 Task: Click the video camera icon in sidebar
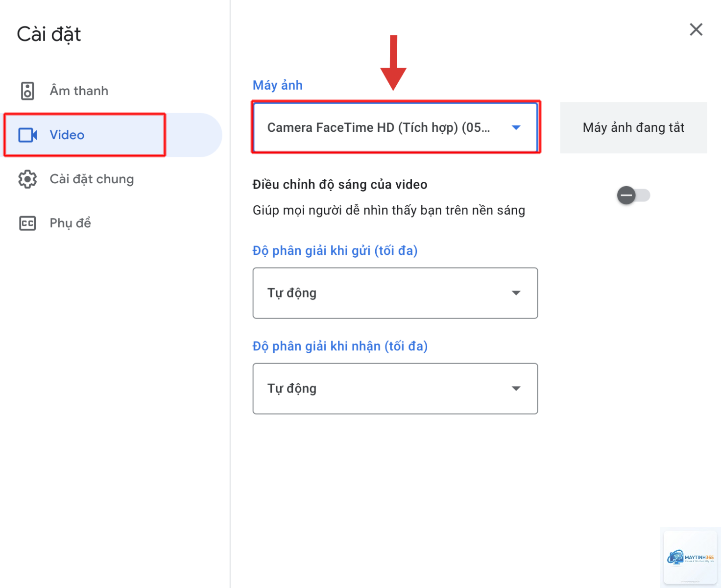point(27,135)
